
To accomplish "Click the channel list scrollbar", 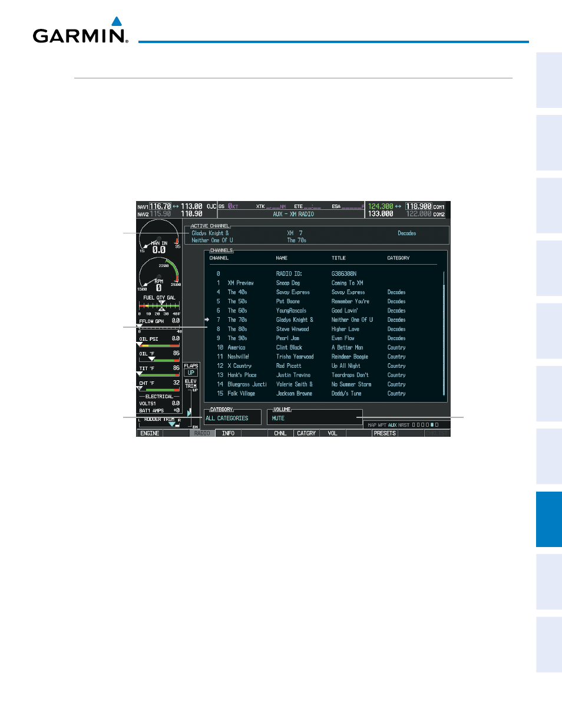I will pyautogui.click(x=444, y=334).
